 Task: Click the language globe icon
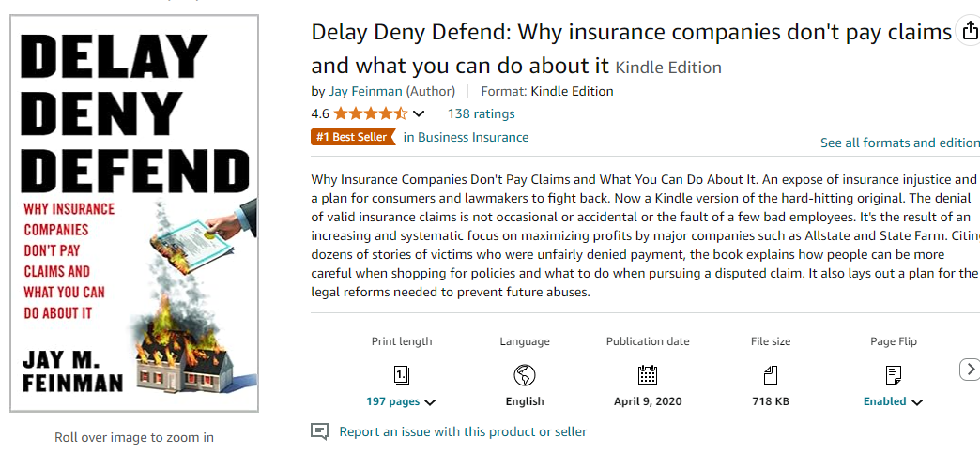pyautogui.click(x=525, y=375)
